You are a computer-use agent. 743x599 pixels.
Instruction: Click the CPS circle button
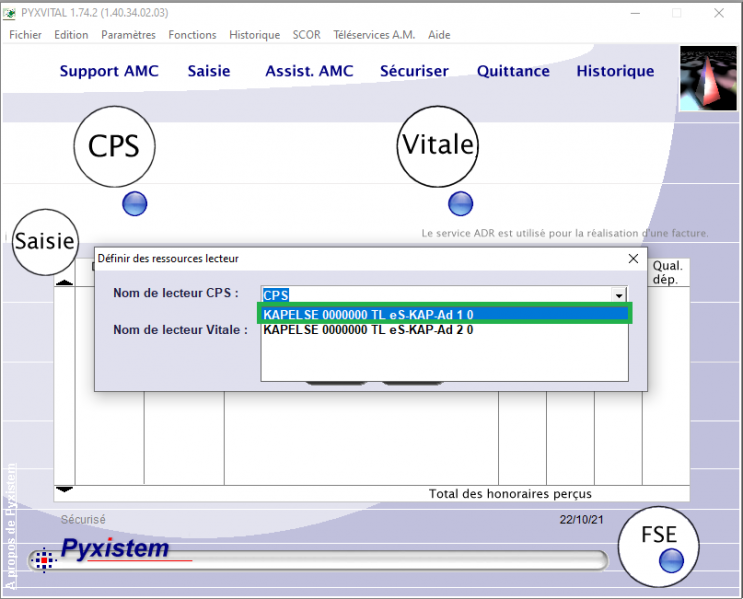[x=114, y=146]
